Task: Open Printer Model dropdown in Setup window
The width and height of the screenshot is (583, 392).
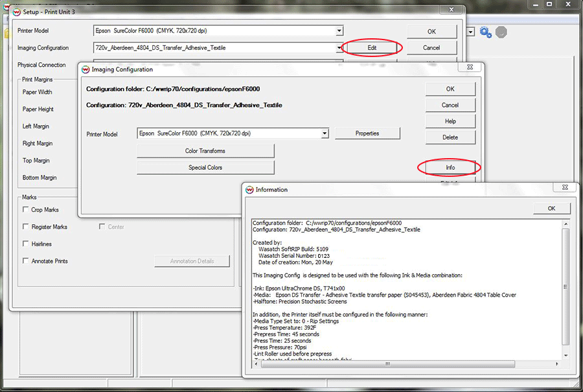Action: coord(339,31)
